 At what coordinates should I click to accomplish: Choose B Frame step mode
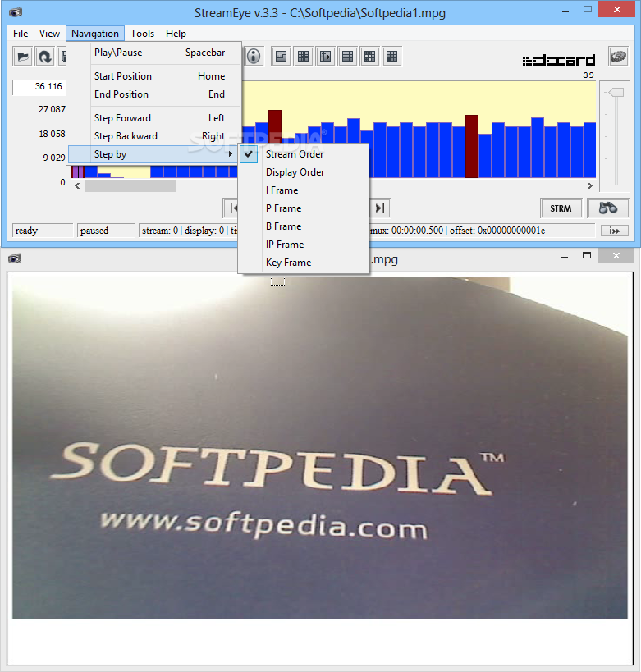[303, 226]
